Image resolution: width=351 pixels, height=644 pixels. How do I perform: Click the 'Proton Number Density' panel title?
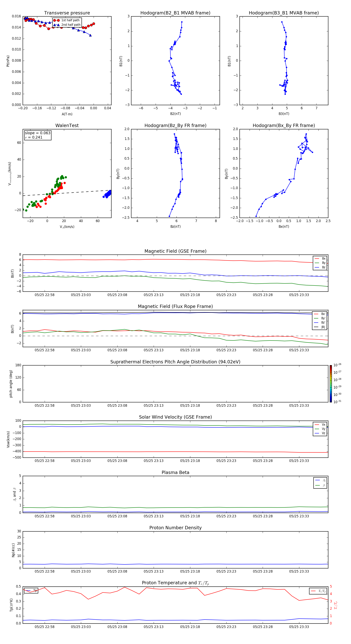175,528
